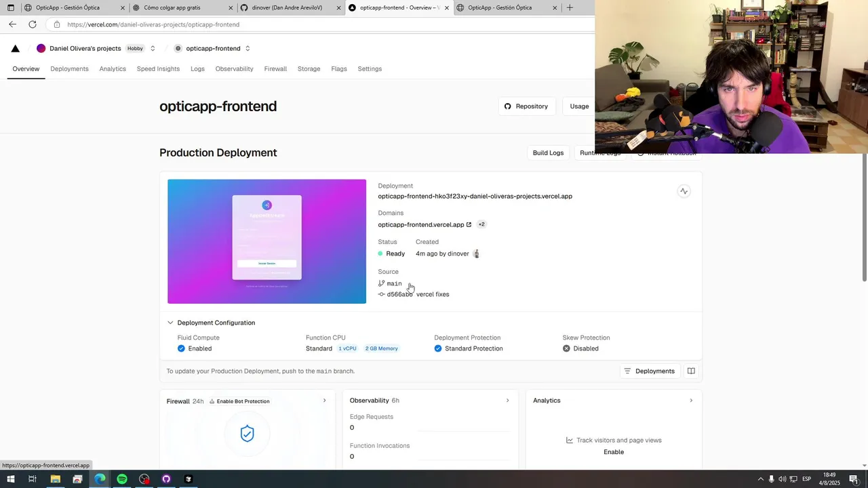Click the Deployments button below configuration
Viewport: 868px width, 488px height.
tap(650, 371)
